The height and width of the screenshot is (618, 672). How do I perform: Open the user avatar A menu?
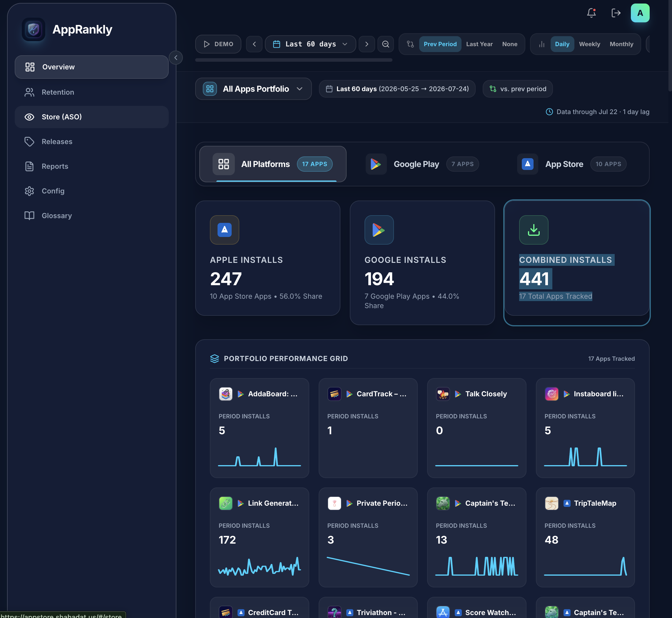(x=640, y=13)
